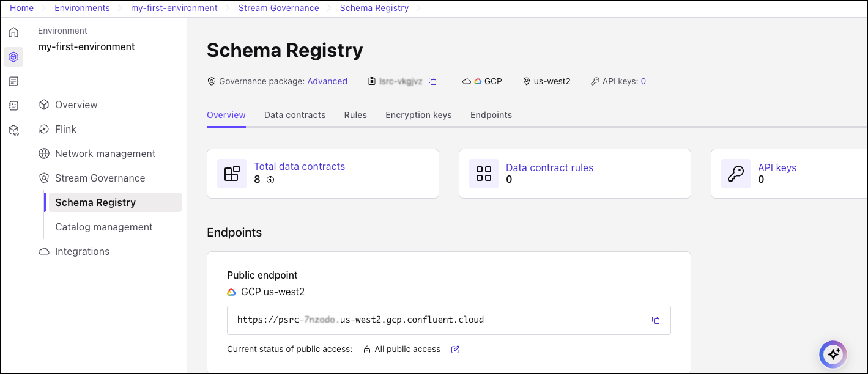Copy the Schema Registry cluster ID

[x=432, y=81]
